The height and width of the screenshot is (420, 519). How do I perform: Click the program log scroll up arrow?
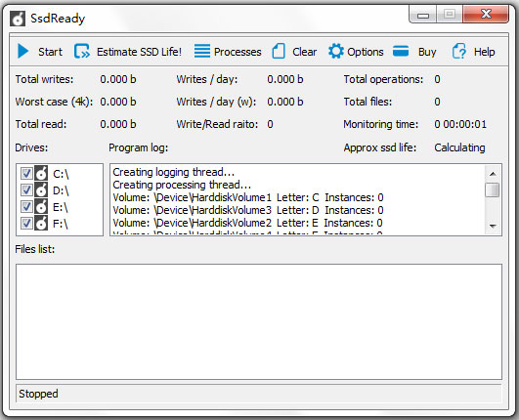tap(493, 174)
